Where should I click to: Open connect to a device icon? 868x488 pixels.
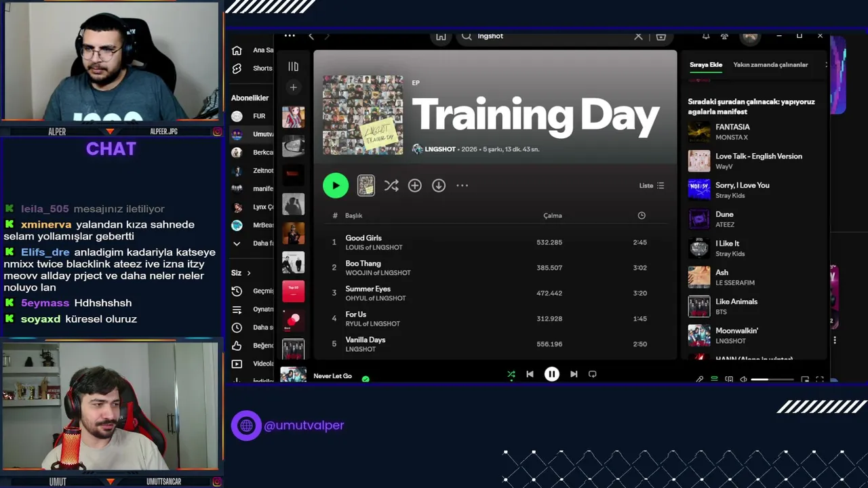pyautogui.click(x=729, y=380)
